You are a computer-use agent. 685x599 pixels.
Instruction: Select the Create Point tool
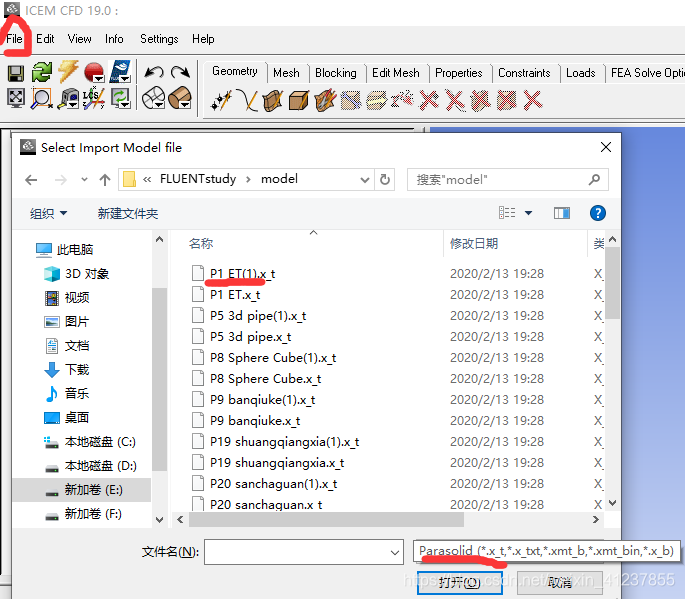coord(221,100)
